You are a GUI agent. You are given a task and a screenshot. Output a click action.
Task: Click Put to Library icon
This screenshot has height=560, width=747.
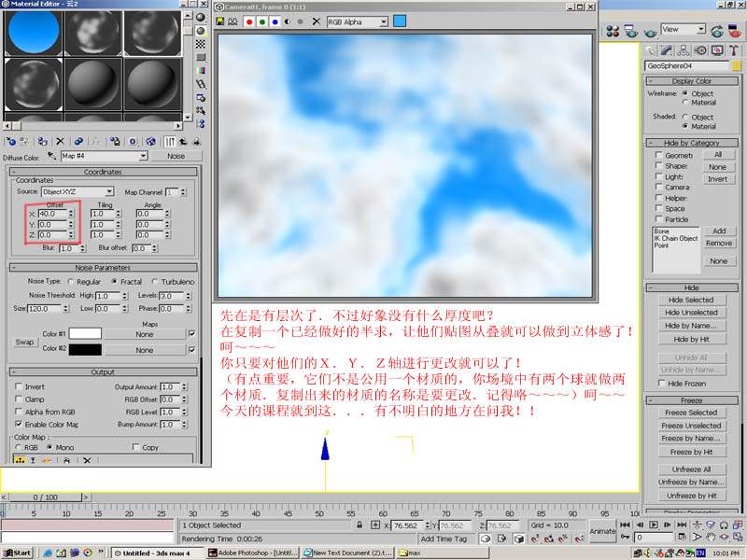(115, 142)
